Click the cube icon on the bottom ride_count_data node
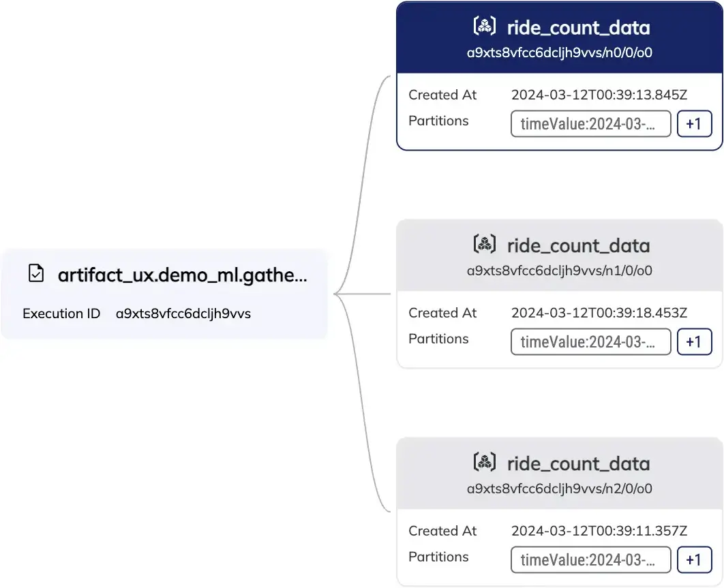This screenshot has width=724, height=588. coord(484,462)
